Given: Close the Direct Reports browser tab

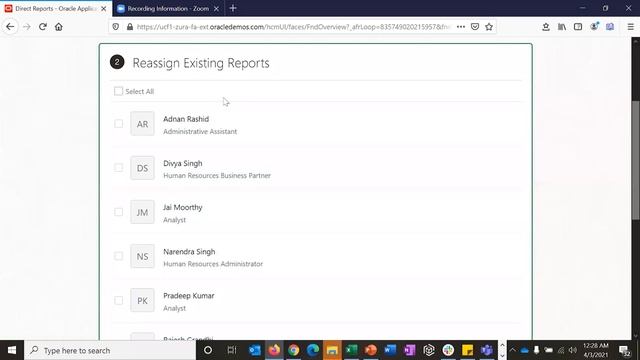Looking at the screenshot, I should pos(104,9).
